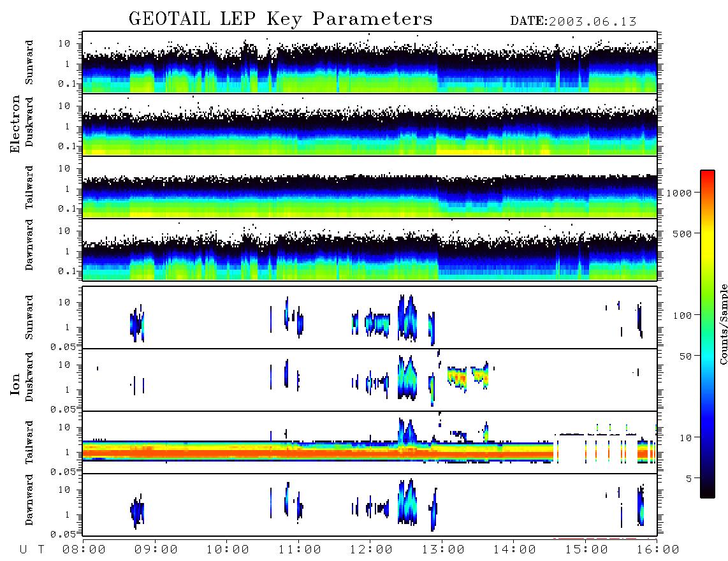Viewport: 728px width, 561px height.
Task: Select the "DATE:2003.06.13" label
Action: tap(573, 22)
